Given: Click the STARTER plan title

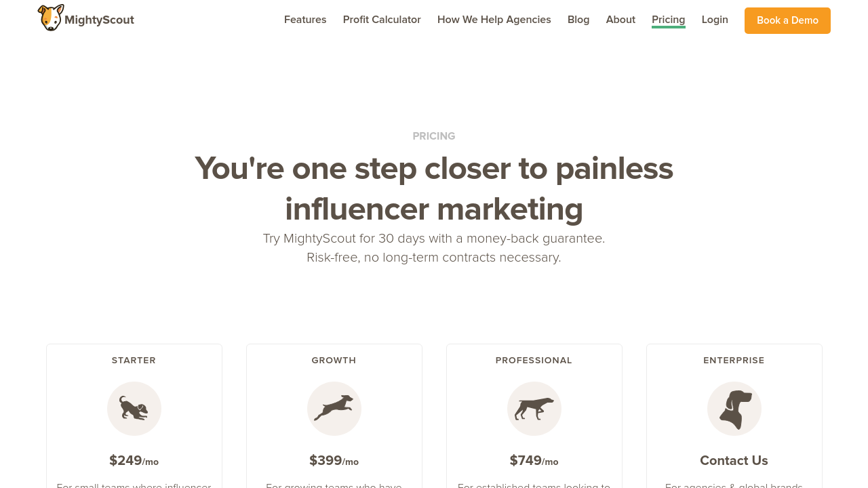Looking at the screenshot, I should (134, 361).
